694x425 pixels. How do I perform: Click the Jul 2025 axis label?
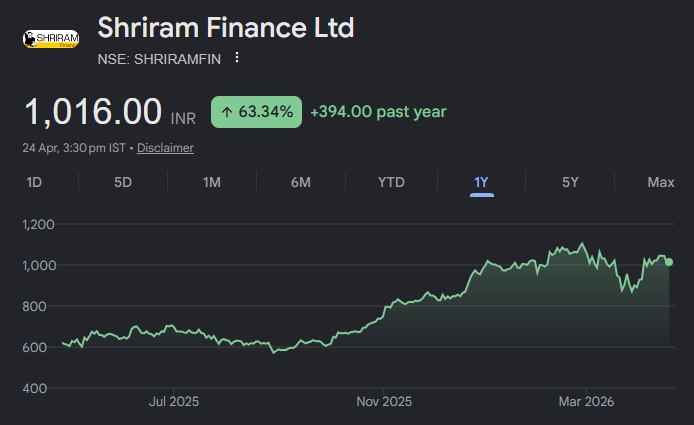(x=174, y=402)
